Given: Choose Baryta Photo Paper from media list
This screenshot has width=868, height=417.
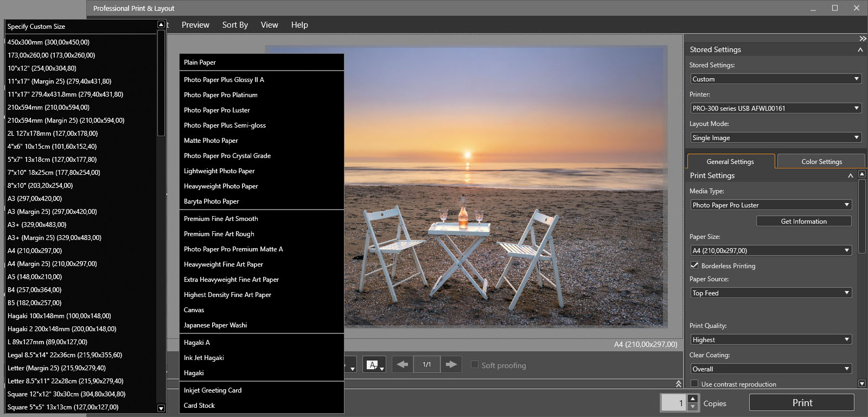Looking at the screenshot, I should (212, 201).
